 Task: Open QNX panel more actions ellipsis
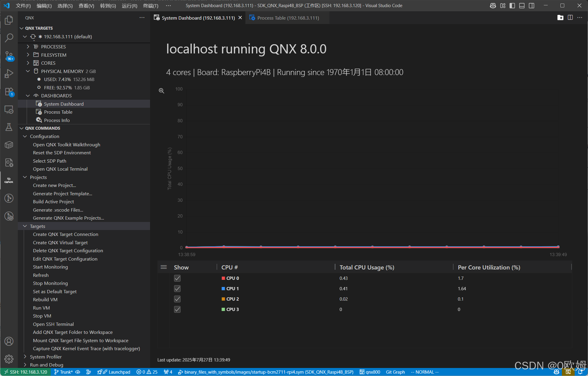coord(142,18)
